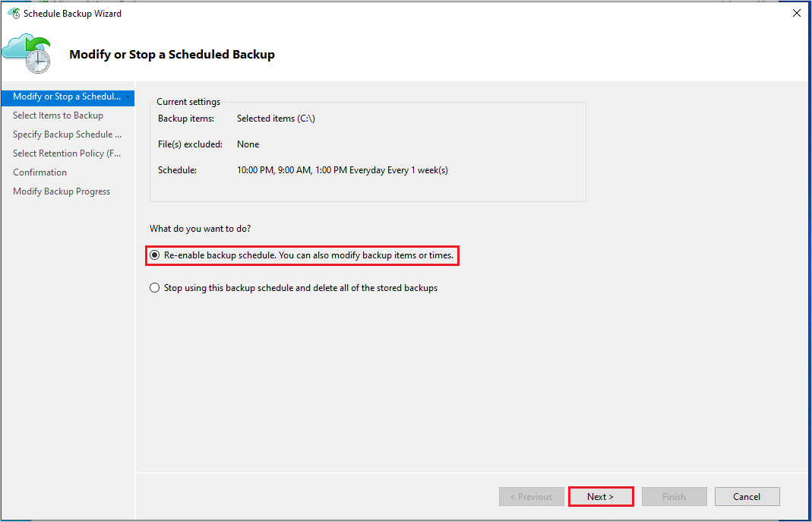Go to the Specify Backup Schedule step

point(67,134)
